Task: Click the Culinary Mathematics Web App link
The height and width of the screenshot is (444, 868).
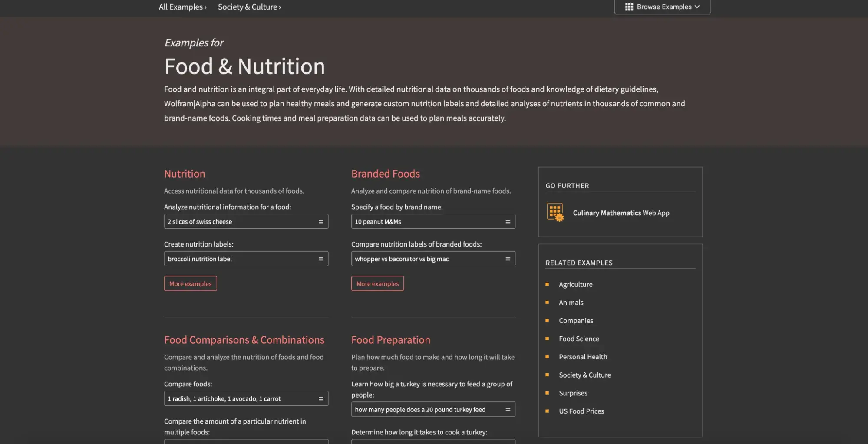Action: [621, 213]
